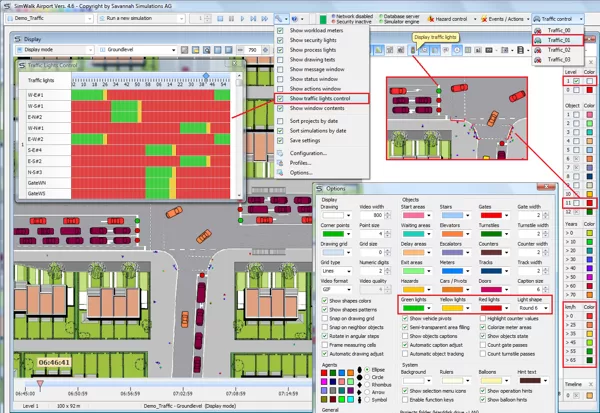Click the icon beside Options... in menu
This screenshot has width=600, height=413.
280,173
